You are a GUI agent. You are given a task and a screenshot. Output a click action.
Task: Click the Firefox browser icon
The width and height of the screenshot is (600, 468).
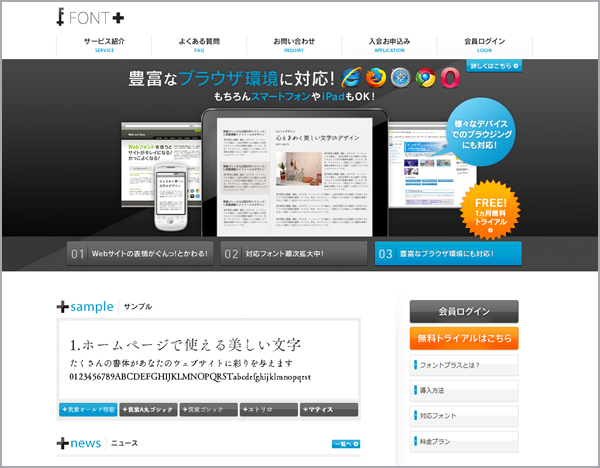point(376,78)
